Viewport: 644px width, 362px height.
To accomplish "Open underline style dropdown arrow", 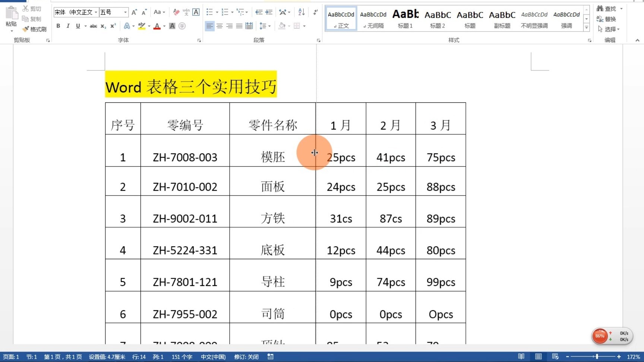I will (x=85, y=26).
